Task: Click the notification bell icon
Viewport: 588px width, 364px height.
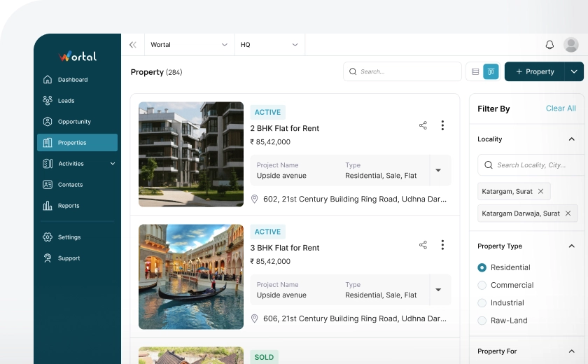Action: tap(549, 45)
